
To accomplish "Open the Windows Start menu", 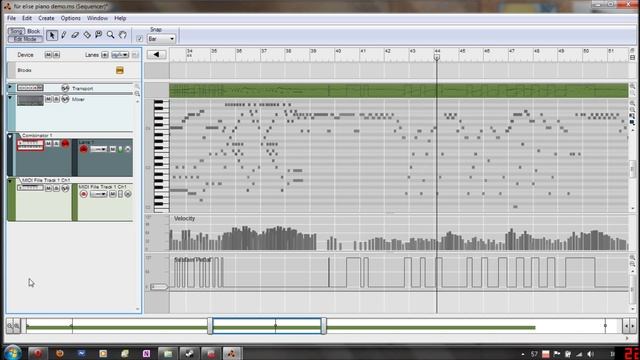I will coord(13,353).
